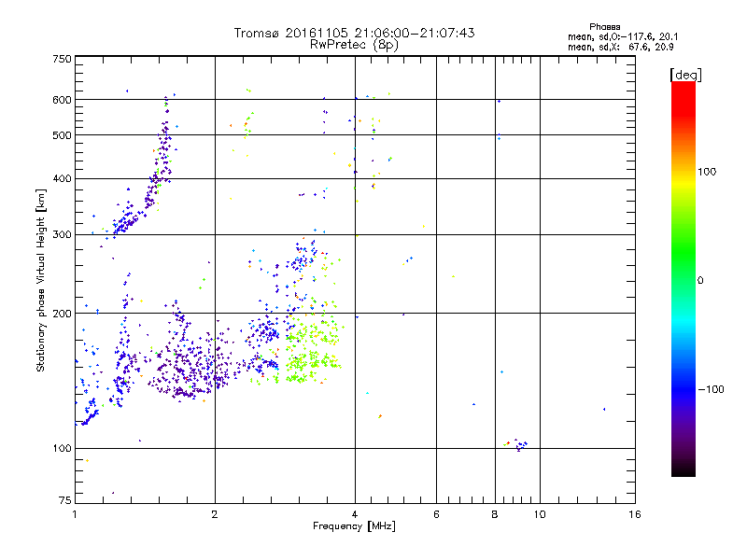Click the y-axis tick label '200'
Screen dimensions: 747x560
click(x=62, y=314)
